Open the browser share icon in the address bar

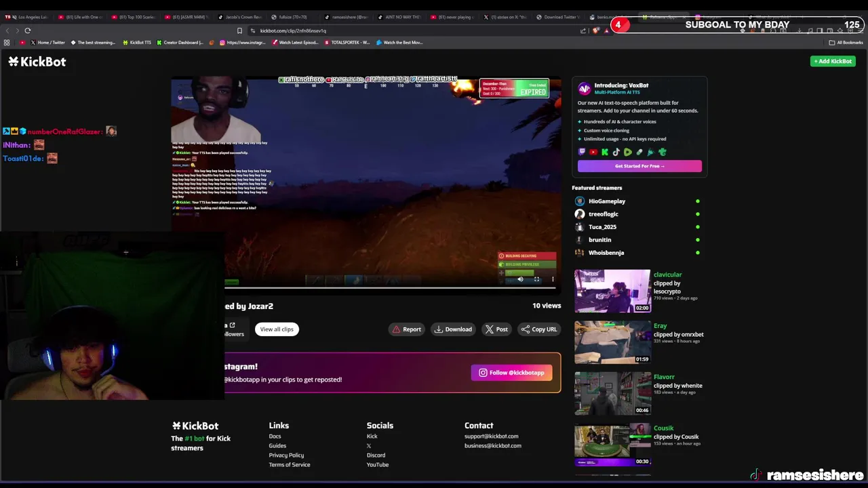[583, 30]
